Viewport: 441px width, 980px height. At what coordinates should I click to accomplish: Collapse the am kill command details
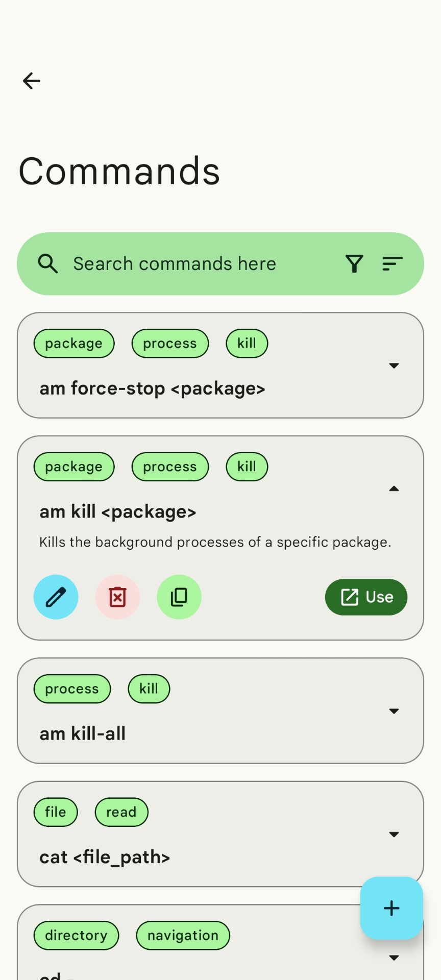click(x=394, y=489)
